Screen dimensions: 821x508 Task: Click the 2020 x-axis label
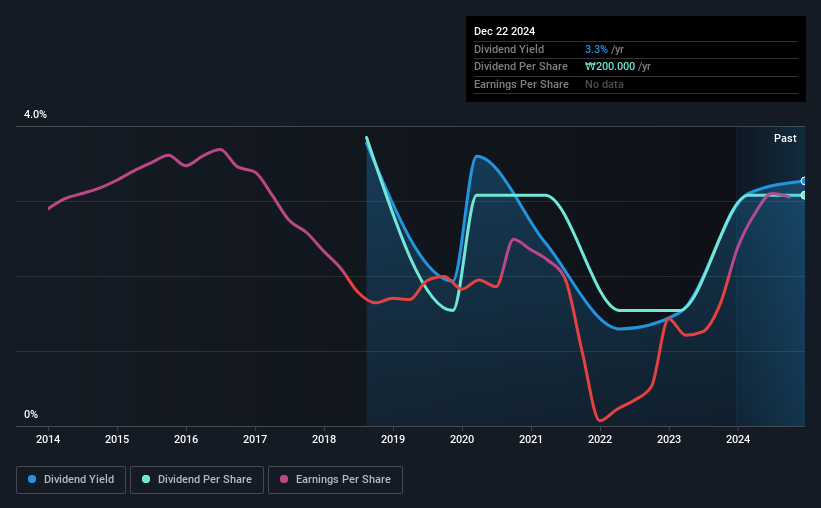(x=462, y=439)
